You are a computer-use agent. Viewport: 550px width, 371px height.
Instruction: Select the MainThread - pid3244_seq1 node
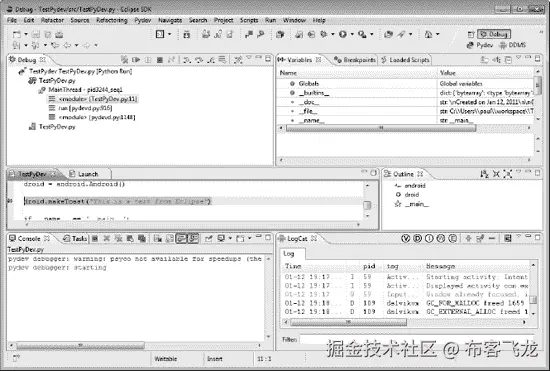click(x=81, y=90)
